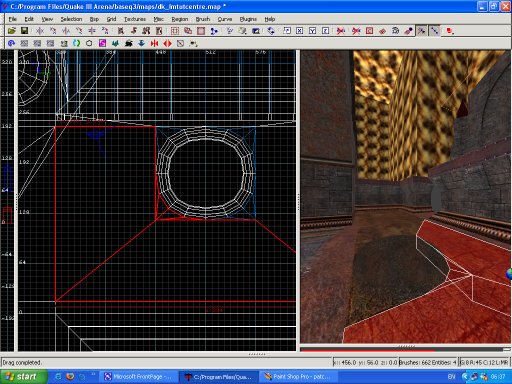The width and height of the screenshot is (512, 384).
Task: Open the Edit menu
Action: [x=29, y=19]
